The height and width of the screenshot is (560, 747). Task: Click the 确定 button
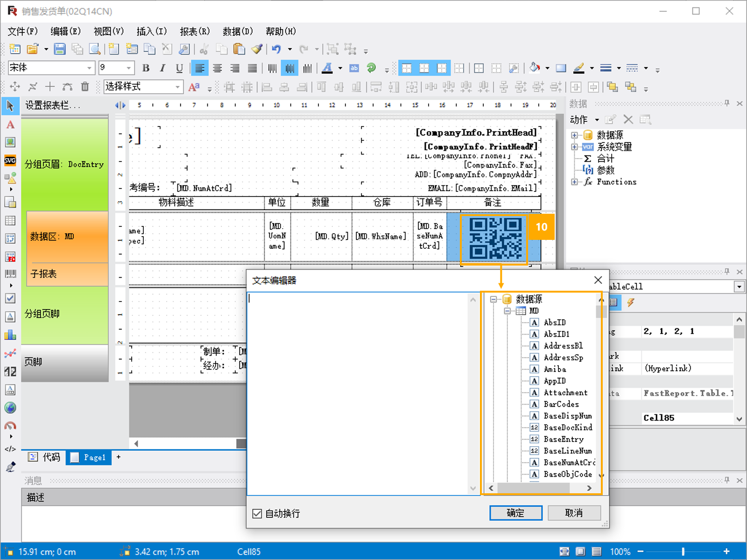pyautogui.click(x=516, y=513)
